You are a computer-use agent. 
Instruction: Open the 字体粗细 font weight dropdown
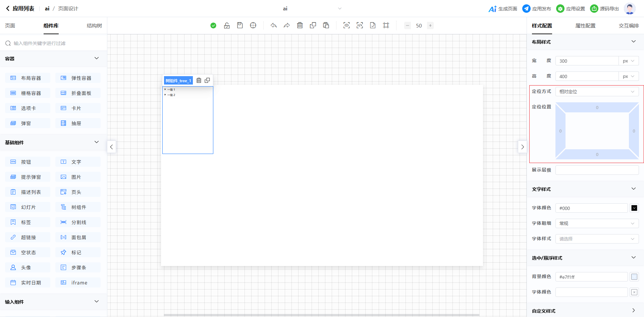(597, 223)
